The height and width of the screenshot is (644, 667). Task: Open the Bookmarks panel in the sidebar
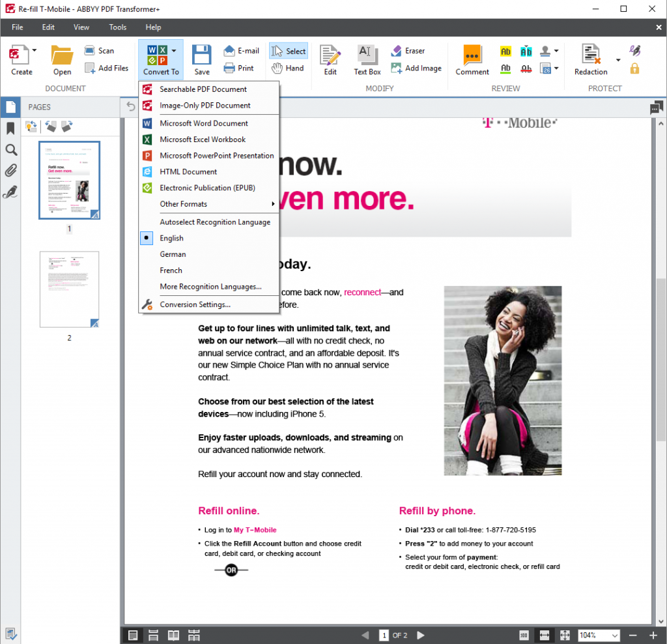[x=10, y=128]
